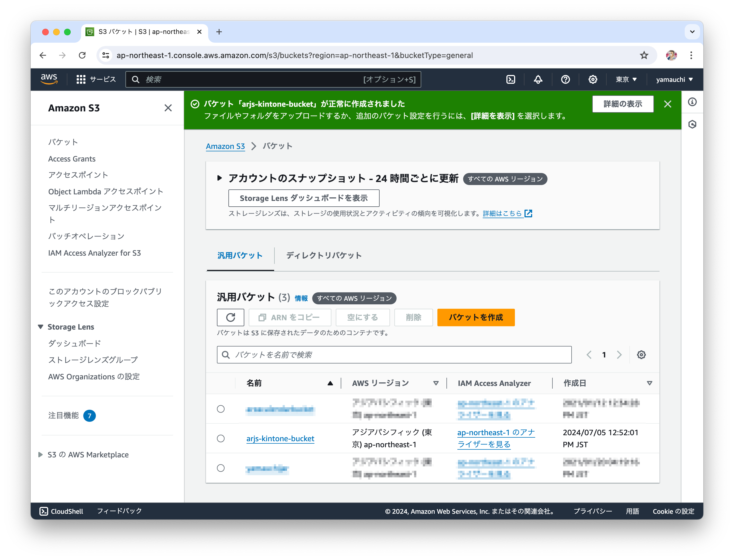
Task: Click the AWS logo home icon
Action: click(x=49, y=79)
